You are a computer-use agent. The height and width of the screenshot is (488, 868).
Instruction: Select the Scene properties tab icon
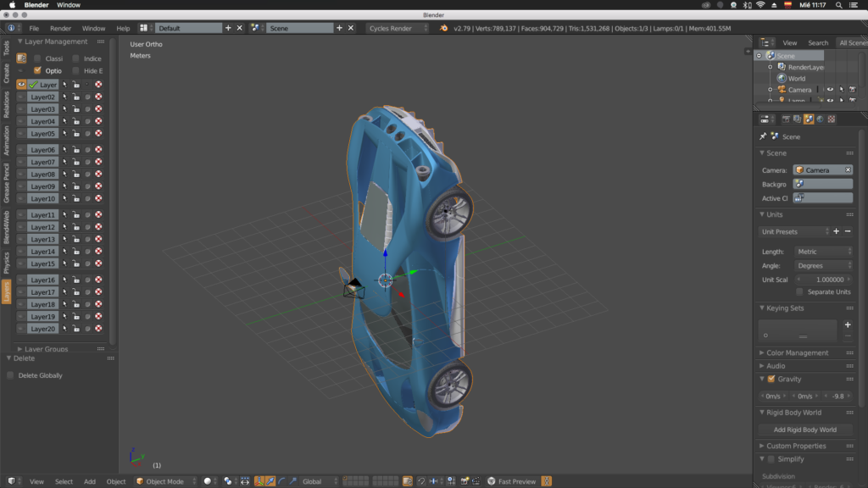point(809,119)
